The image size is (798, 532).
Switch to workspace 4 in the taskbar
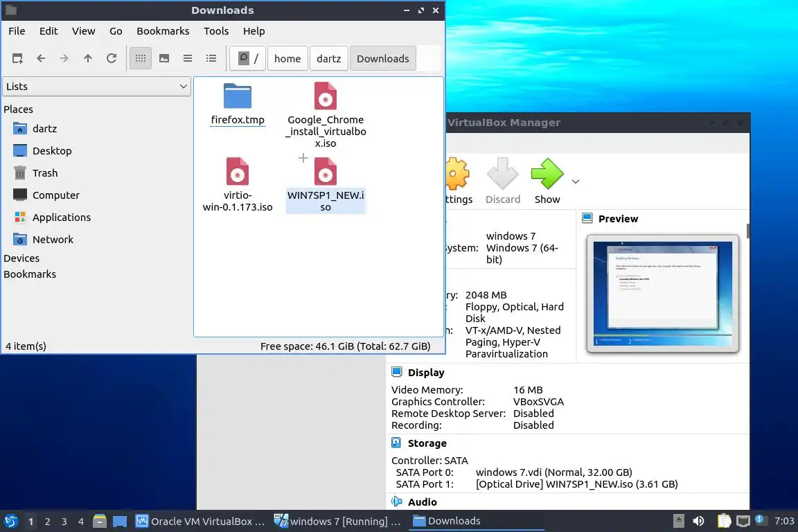tap(81, 522)
